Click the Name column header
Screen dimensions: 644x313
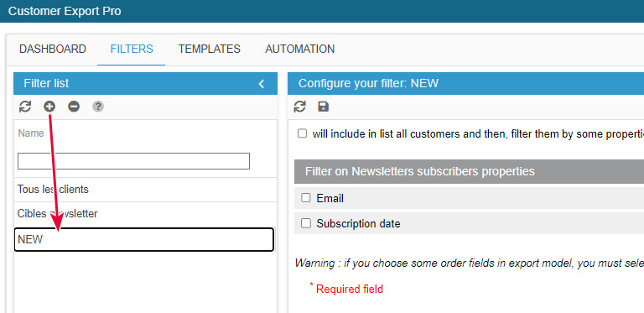tap(31, 133)
